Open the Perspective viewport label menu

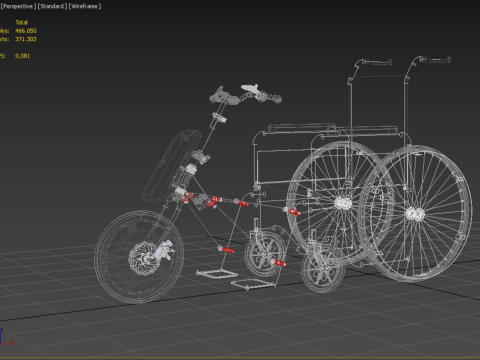click(18, 6)
